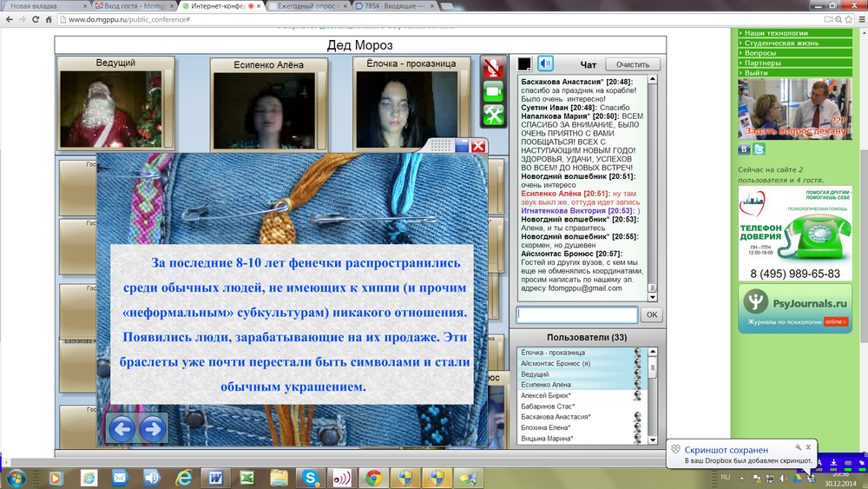Open Chrome menu hamburger icon

pos(861,19)
